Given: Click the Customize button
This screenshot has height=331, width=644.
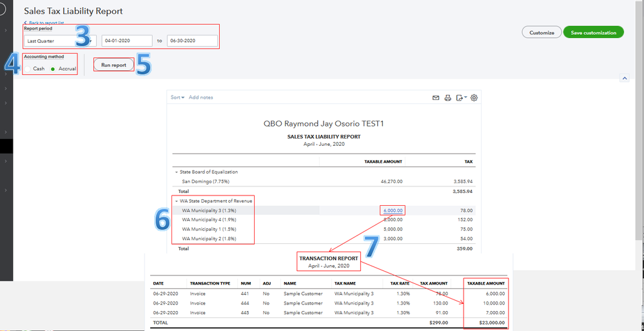Looking at the screenshot, I should [541, 32].
